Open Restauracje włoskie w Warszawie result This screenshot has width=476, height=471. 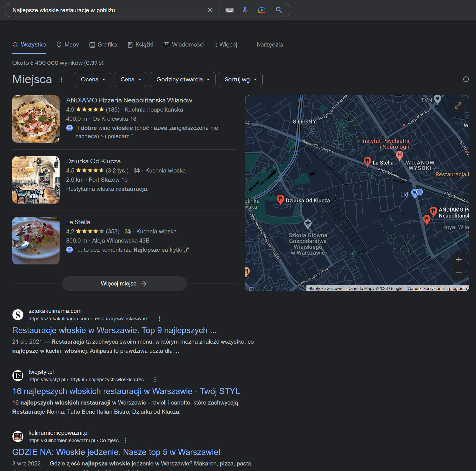point(114,330)
